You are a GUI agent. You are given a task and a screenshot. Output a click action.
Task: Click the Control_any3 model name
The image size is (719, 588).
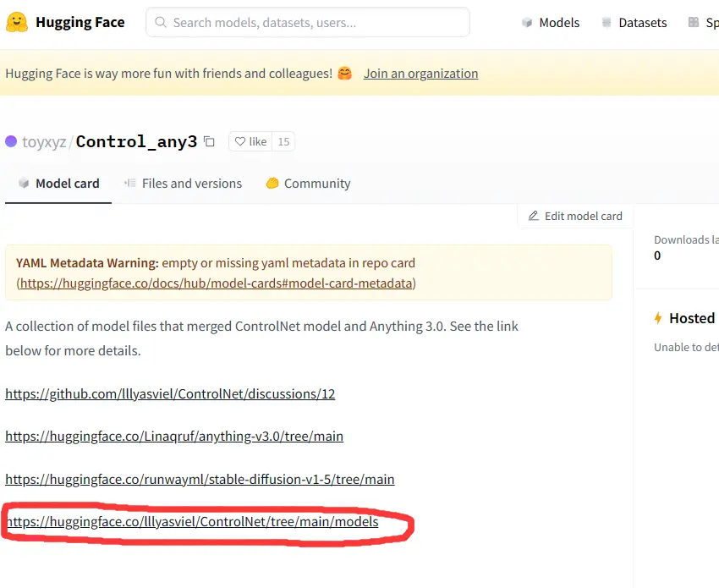(136, 142)
